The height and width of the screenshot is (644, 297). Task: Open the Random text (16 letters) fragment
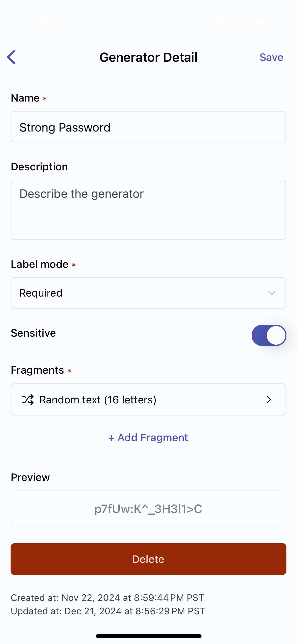(x=148, y=400)
